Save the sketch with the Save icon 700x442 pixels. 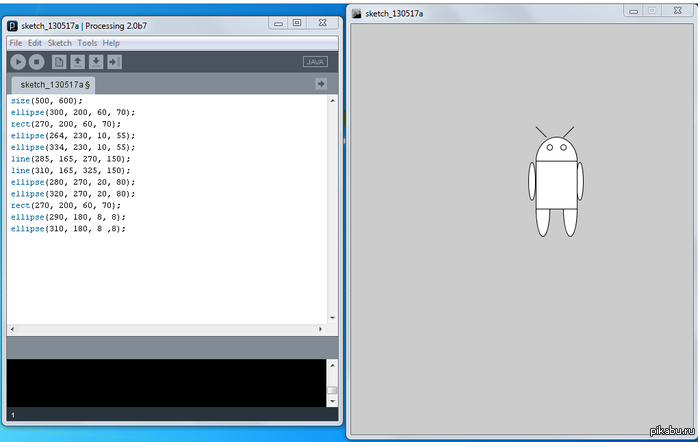tap(96, 62)
